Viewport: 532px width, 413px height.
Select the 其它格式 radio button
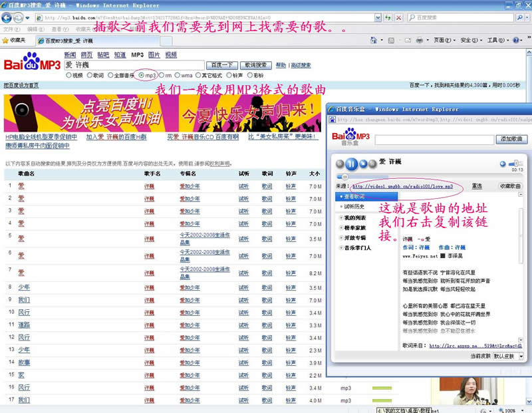(x=198, y=75)
